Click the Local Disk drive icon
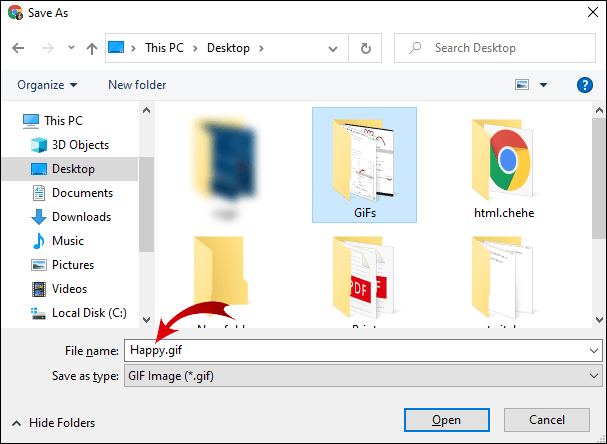The image size is (607, 444). (39, 313)
